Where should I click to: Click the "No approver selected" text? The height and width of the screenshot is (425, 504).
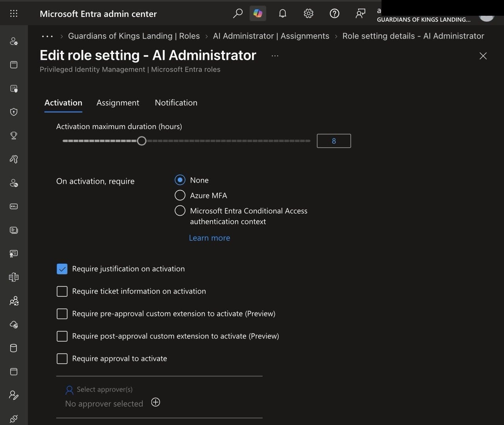[104, 404]
